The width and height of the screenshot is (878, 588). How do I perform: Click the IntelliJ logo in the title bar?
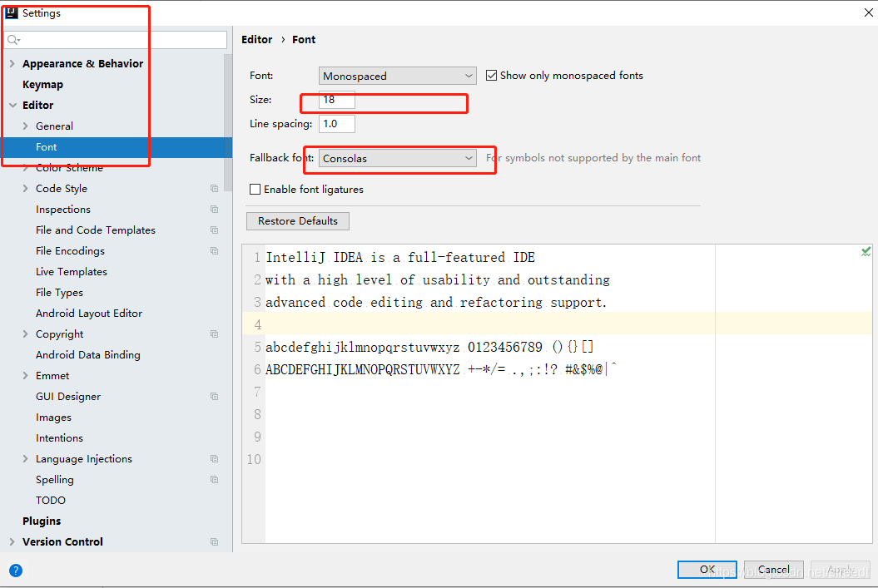[11, 12]
